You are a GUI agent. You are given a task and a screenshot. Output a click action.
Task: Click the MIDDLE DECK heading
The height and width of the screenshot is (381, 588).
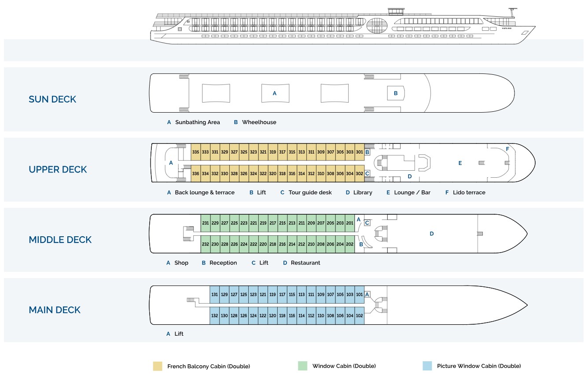point(60,240)
